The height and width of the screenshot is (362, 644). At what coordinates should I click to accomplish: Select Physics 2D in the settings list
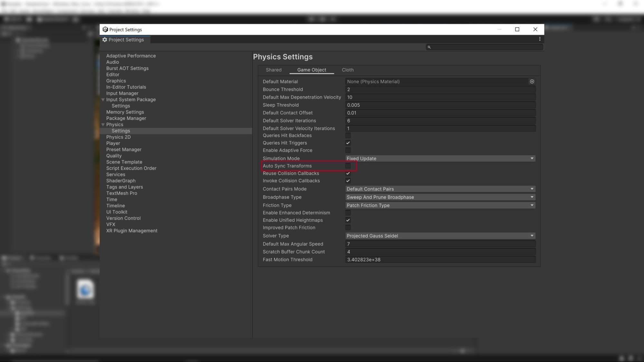click(x=119, y=137)
